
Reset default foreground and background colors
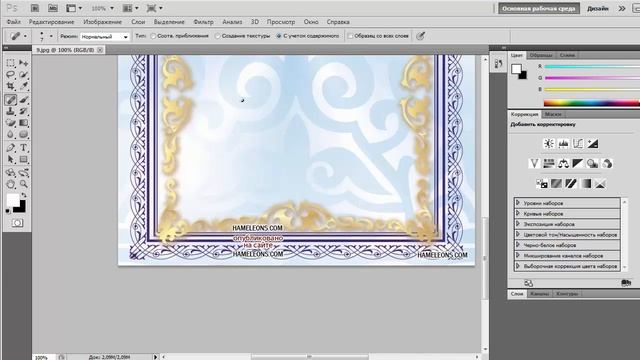(8, 211)
